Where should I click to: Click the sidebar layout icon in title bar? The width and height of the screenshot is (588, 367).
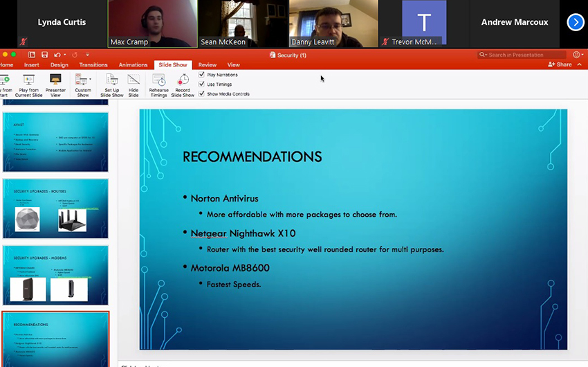pyautogui.click(x=32, y=55)
